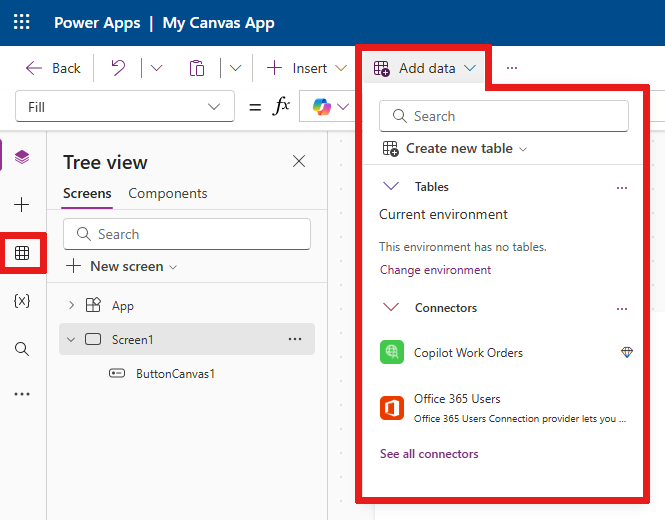Click the Add data search box

(504, 116)
